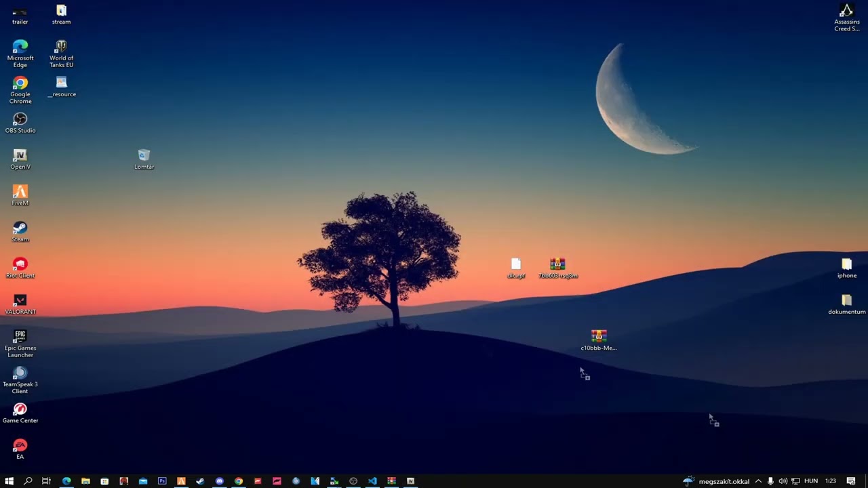Image resolution: width=868 pixels, height=488 pixels.
Task: Select the Riot Client desktop shortcut
Action: click(x=20, y=268)
